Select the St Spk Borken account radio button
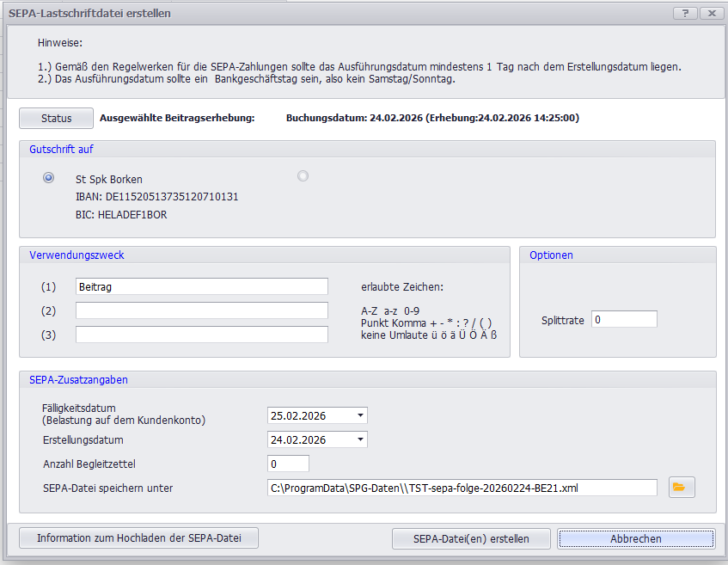The width and height of the screenshot is (728, 565). [x=49, y=178]
